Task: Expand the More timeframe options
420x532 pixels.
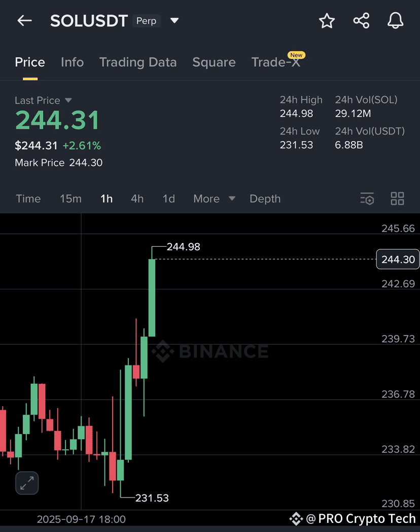Action: [214, 198]
